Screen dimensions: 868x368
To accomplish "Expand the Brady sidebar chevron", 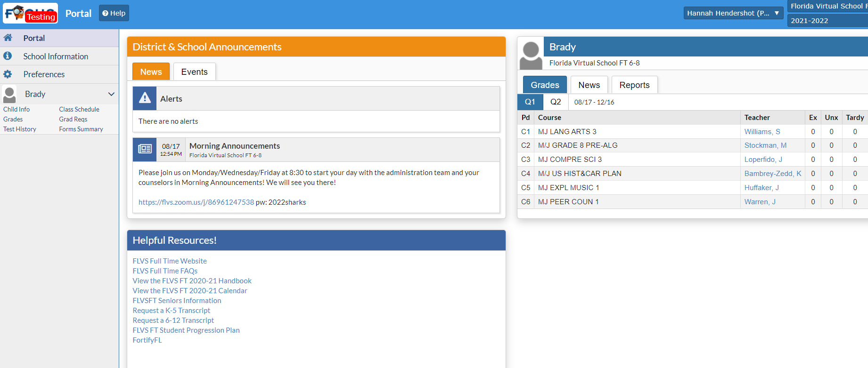I will pos(111,94).
